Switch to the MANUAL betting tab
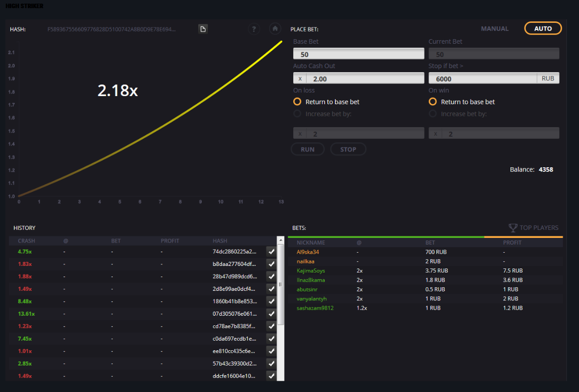 pos(495,28)
